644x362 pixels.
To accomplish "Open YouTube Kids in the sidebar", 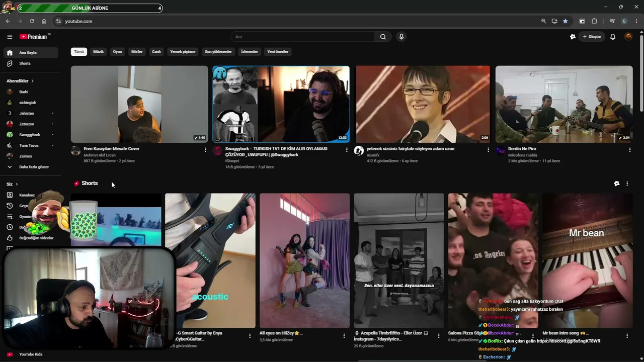I will [x=31, y=354].
